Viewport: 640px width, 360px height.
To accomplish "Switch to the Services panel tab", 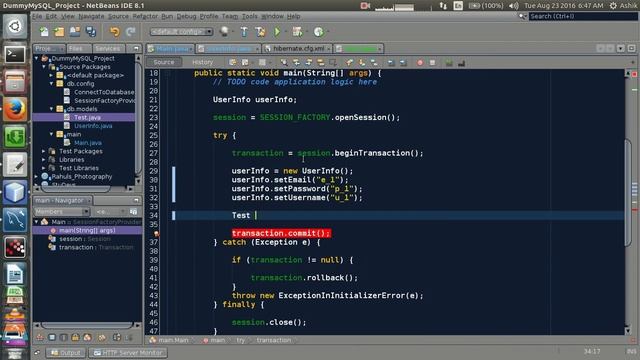I will (x=108, y=49).
